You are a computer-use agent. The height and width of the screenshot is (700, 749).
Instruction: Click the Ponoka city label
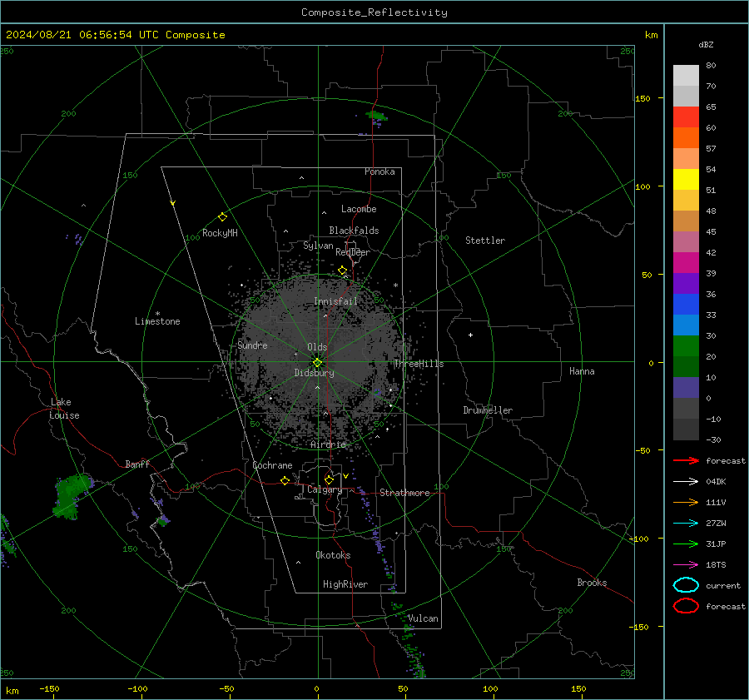click(x=379, y=171)
